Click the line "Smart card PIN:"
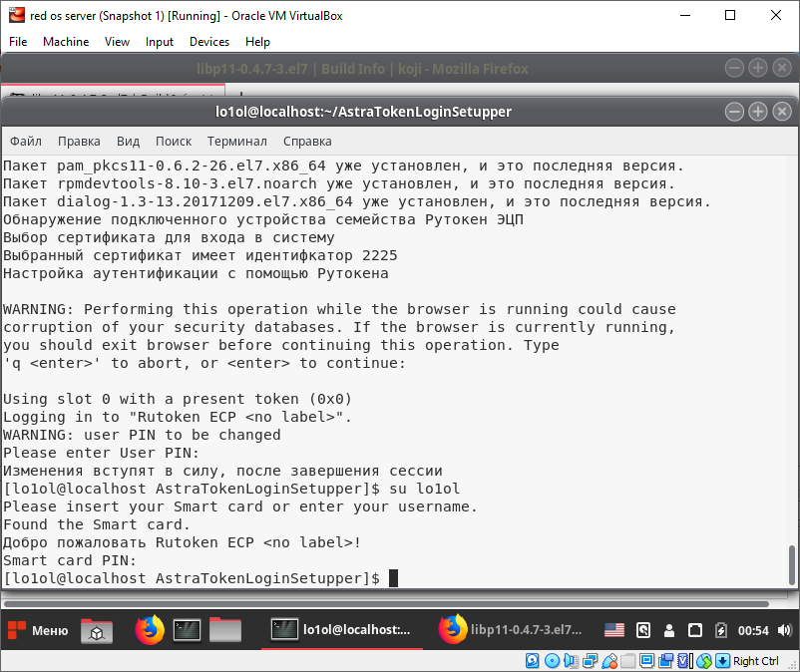This screenshot has height=672, width=800. [70, 560]
